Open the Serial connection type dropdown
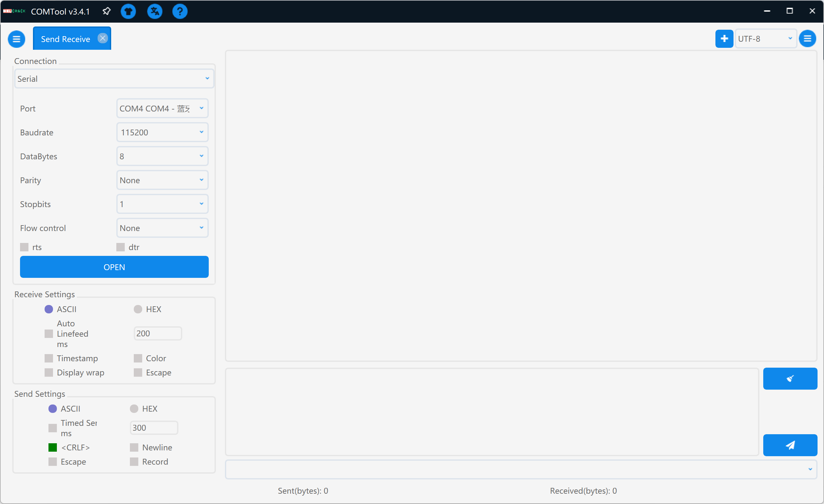 pyautogui.click(x=114, y=79)
